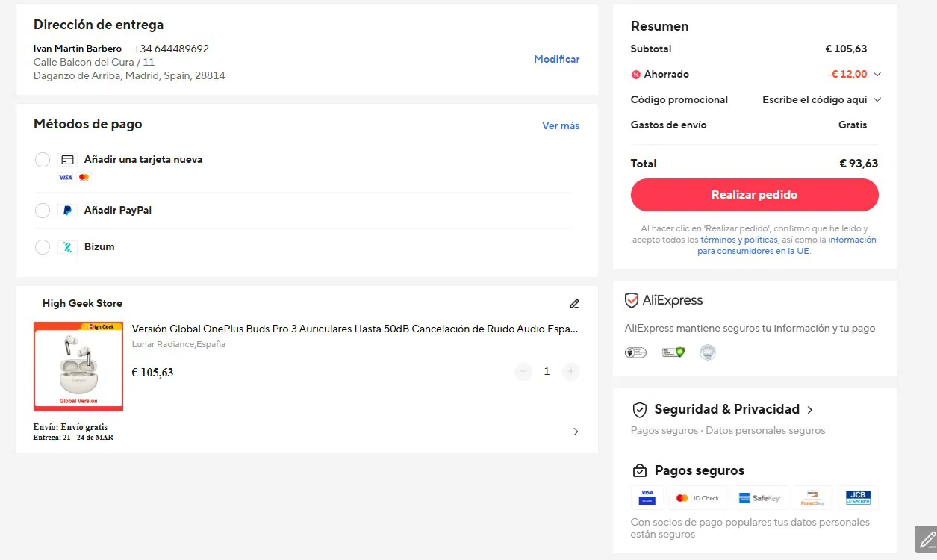Click the Total amount € 93,63
Screen dimensions: 937x560
[859, 164]
